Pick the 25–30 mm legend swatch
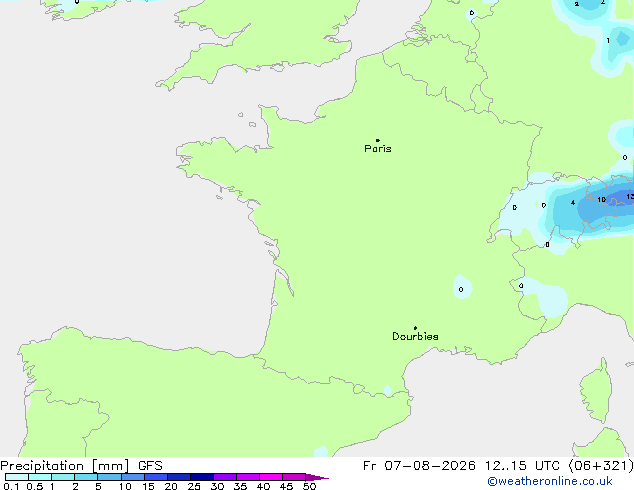 coord(201,477)
